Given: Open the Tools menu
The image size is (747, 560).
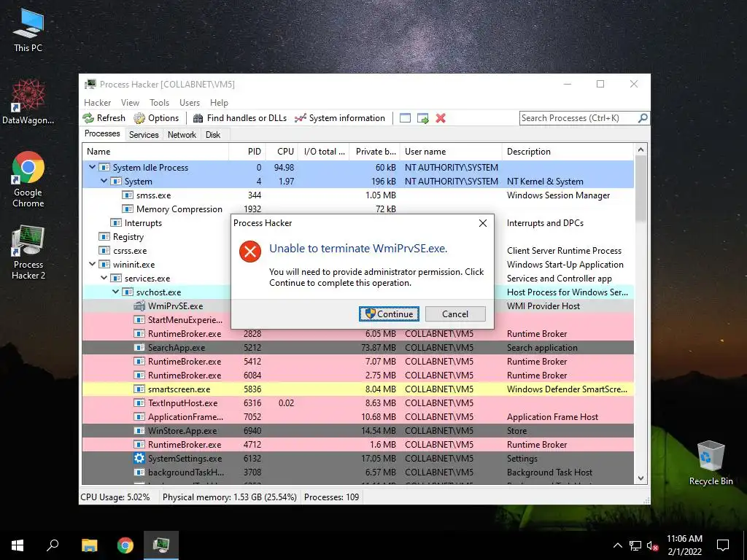Looking at the screenshot, I should pyautogui.click(x=159, y=102).
